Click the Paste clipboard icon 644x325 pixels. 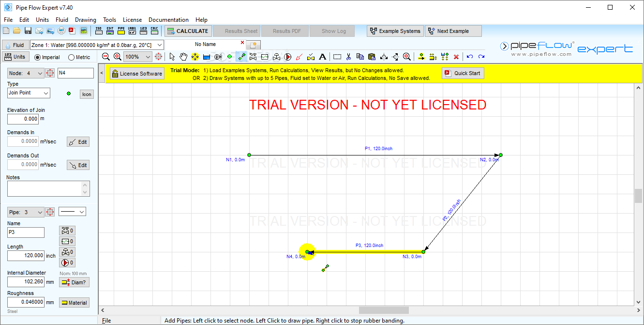[x=372, y=57]
